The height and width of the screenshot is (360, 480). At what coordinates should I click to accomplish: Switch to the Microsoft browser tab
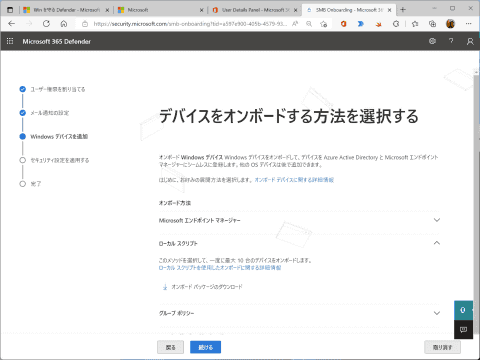(x=160, y=10)
